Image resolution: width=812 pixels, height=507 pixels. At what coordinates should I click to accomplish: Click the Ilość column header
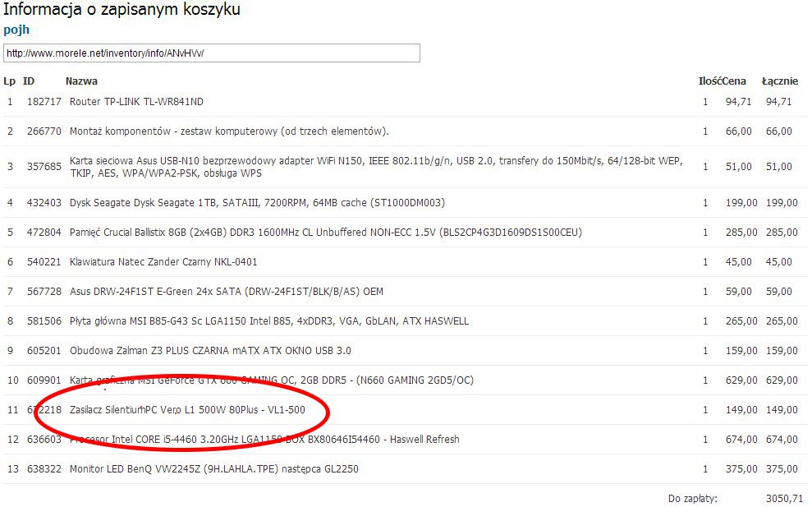(x=710, y=81)
